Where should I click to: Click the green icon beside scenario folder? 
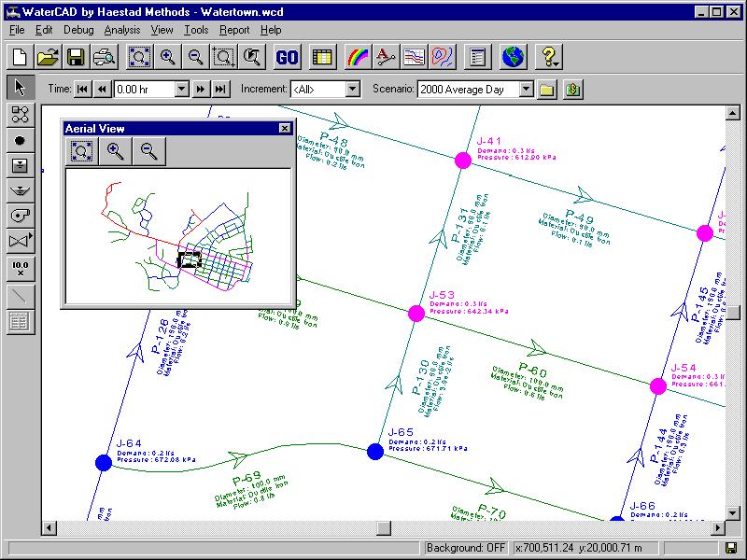pyautogui.click(x=572, y=89)
